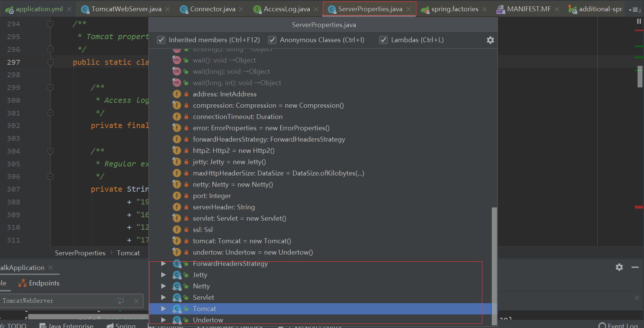Click search history icon in search field
Screen dimensions: 644x328
pyautogui.click(x=121, y=301)
